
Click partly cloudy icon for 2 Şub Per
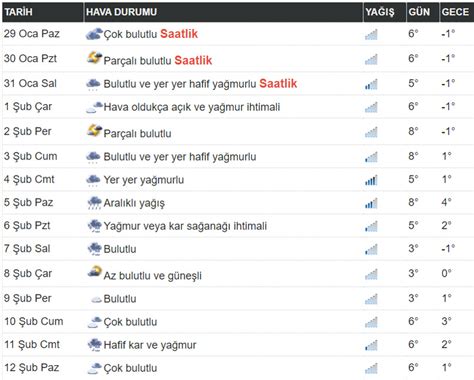94,131
